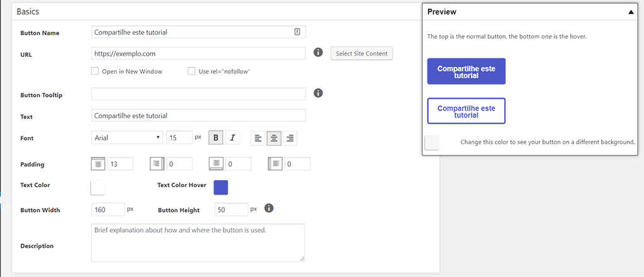The height and width of the screenshot is (277, 644).
Task: Focus the top padding field showing 13
Action: coord(121,164)
